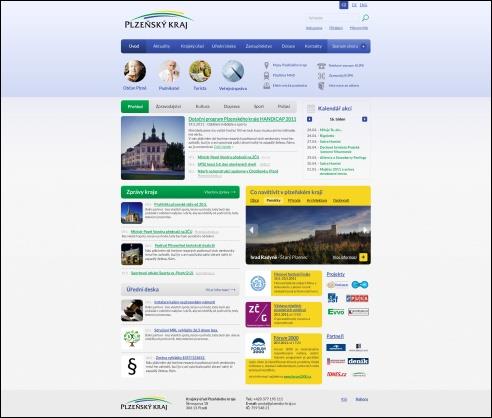492x418 pixels.
Task: Open the Občan Plzně circular portrait
Action: [135, 71]
